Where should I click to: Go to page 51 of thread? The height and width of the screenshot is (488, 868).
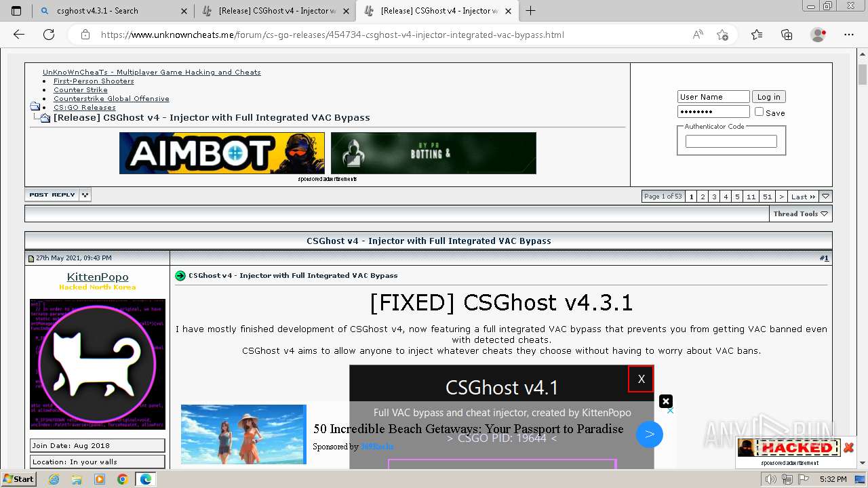point(767,197)
